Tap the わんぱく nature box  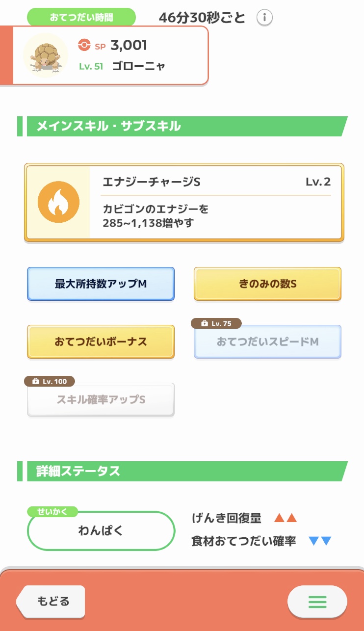(x=101, y=531)
